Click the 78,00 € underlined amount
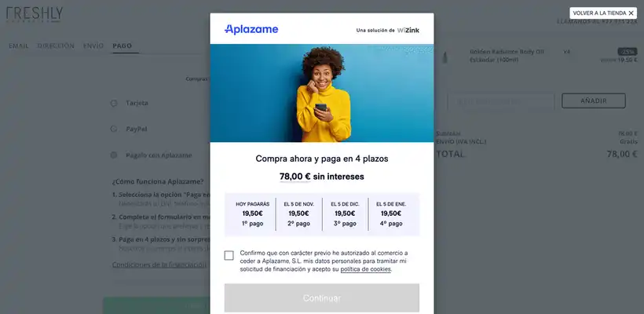The height and width of the screenshot is (314, 644). click(295, 177)
